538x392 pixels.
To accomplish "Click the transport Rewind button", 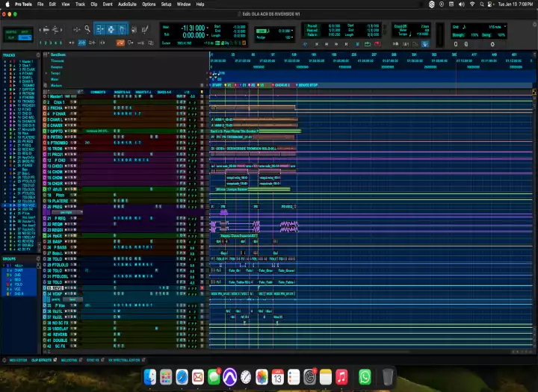I will (327, 44).
